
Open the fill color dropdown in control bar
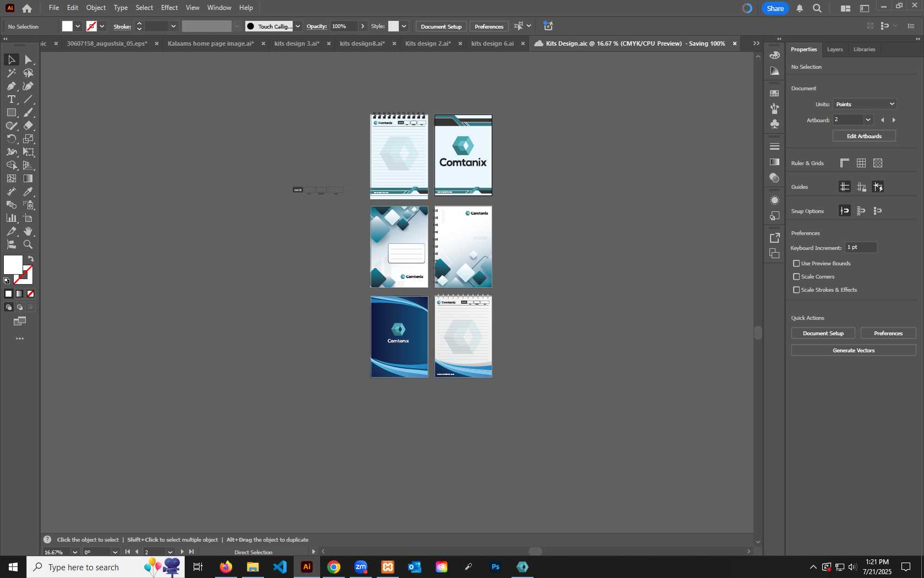(78, 26)
